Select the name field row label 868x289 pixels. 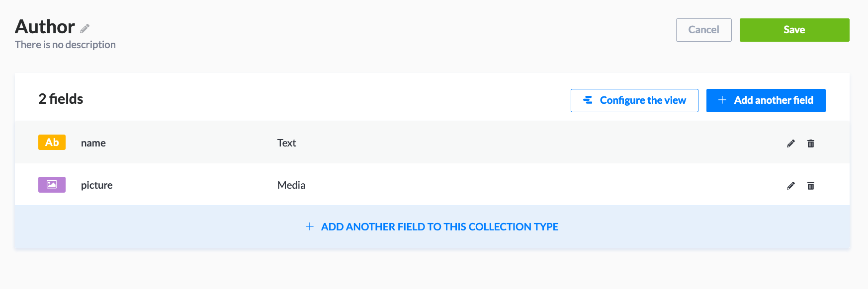pos(93,143)
